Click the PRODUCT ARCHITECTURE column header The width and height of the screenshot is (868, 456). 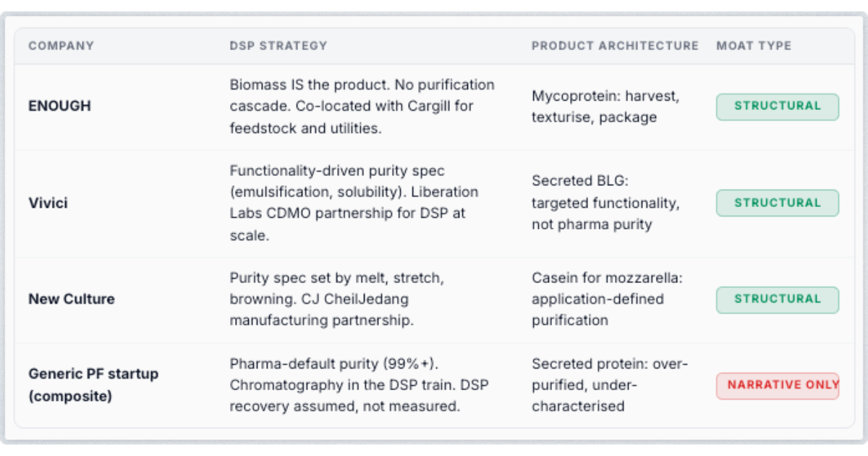(615, 46)
